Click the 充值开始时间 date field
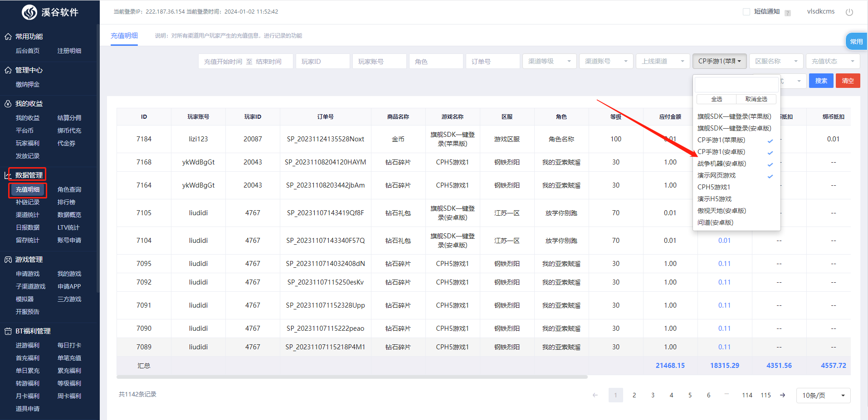The image size is (868, 420). pyautogui.click(x=246, y=61)
